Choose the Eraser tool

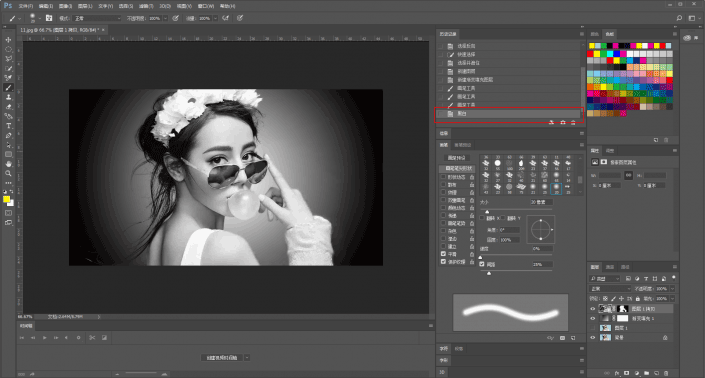point(8,107)
